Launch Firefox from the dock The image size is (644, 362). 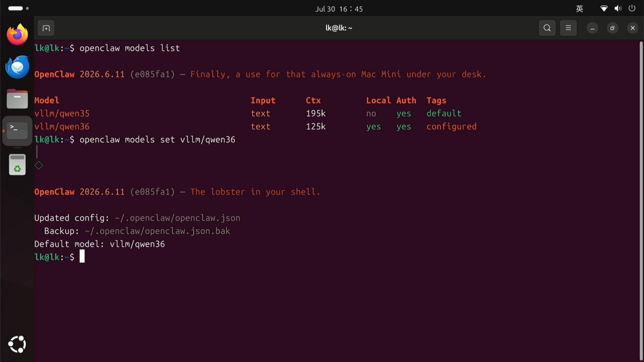(x=17, y=34)
